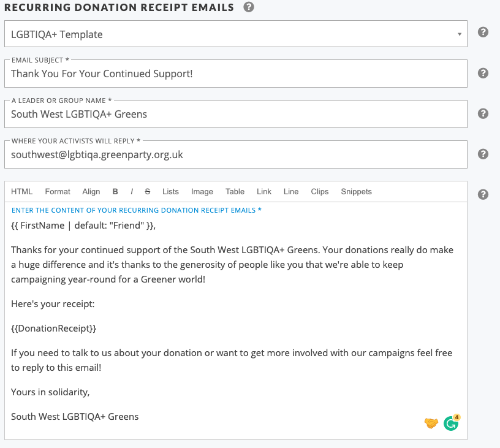Open Snippets in editor toolbar
Screen dimensions: 500x448
point(356,192)
